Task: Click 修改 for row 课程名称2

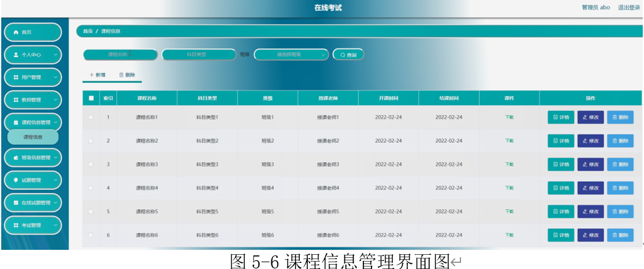Action: point(591,141)
